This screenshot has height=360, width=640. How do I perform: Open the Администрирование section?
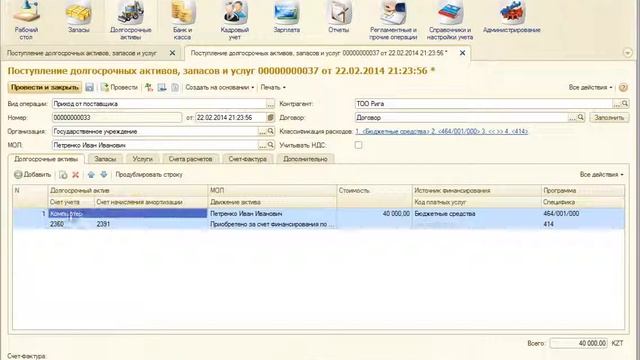(511, 18)
